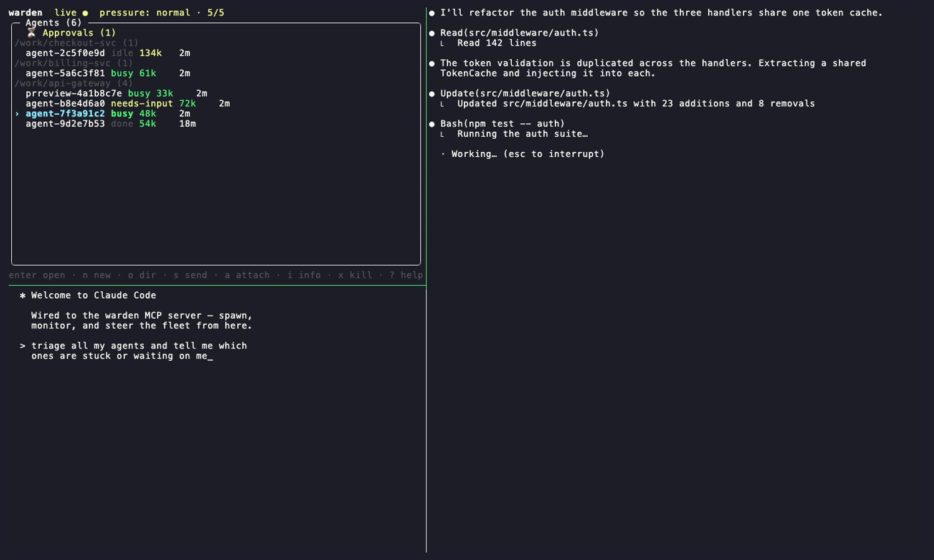This screenshot has height=560, width=934.
Task: Click the bullet beside Update(src/middleware/auth.ts)
Action: point(432,94)
